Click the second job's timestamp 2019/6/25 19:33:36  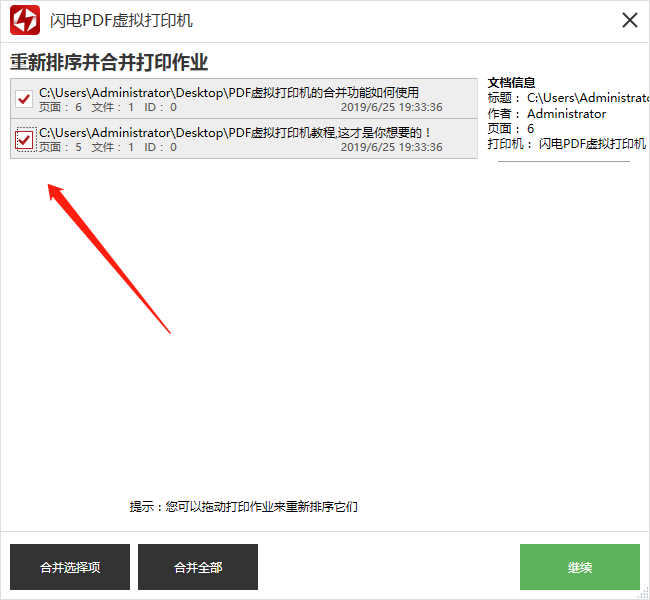(x=391, y=147)
